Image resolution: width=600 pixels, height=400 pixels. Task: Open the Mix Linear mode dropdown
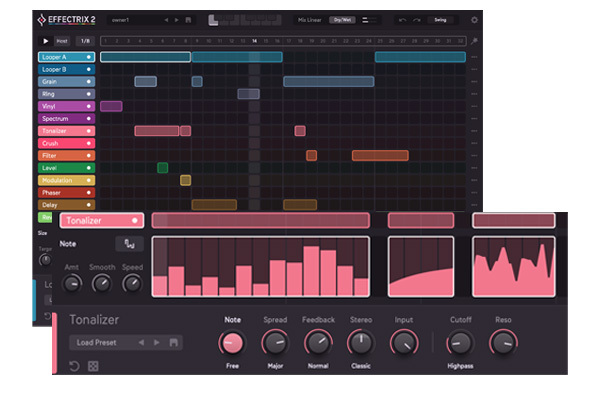(310, 20)
